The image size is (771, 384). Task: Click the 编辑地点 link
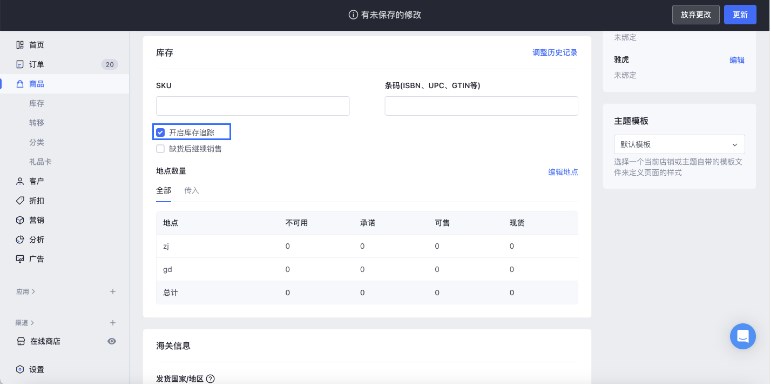tap(563, 172)
